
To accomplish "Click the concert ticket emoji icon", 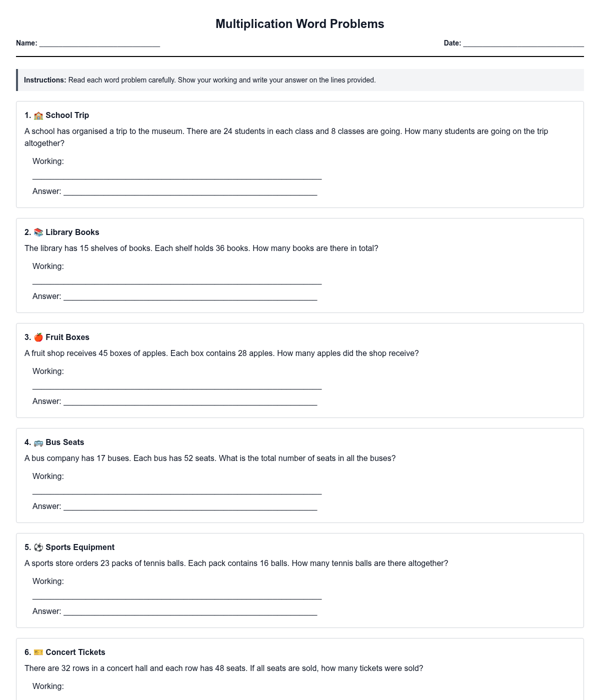I will 38,652.
